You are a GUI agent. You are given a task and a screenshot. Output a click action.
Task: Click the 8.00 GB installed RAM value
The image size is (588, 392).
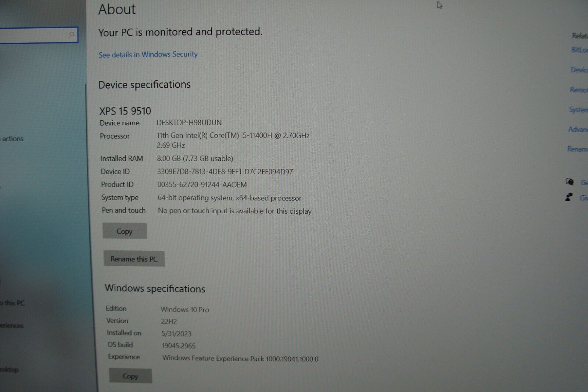tap(195, 158)
